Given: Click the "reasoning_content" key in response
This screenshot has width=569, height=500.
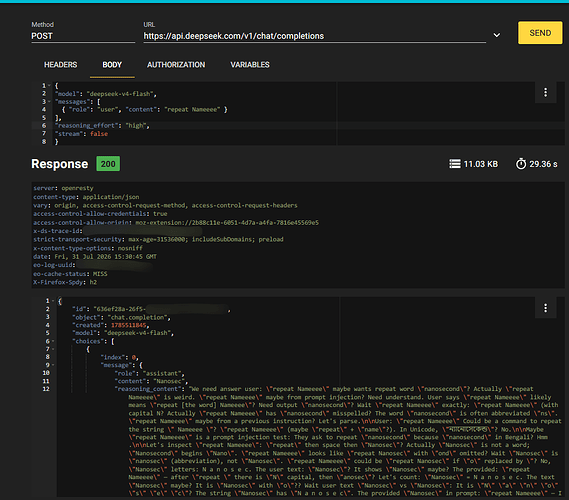Looking at the screenshot, I should tap(148, 389).
